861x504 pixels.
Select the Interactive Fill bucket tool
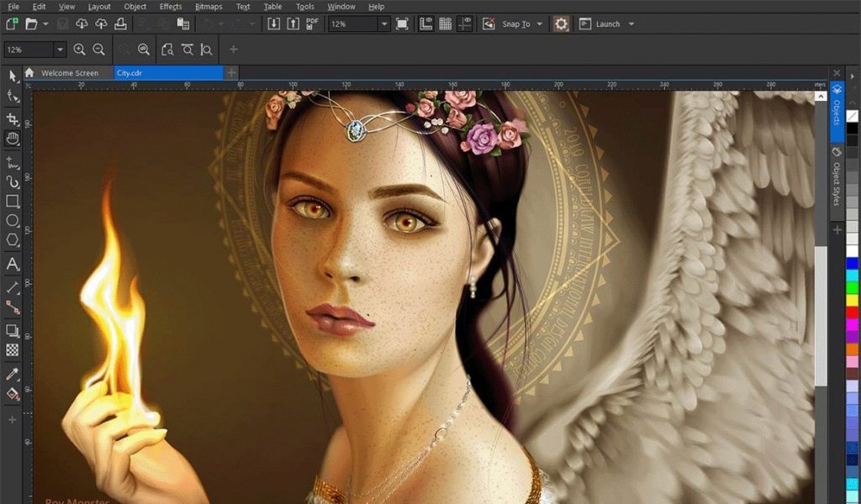click(12, 394)
